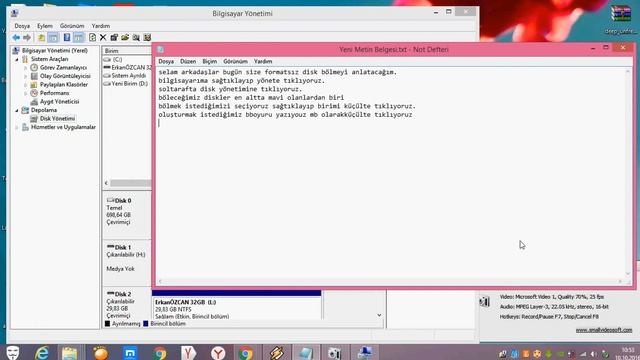The image size is (640, 360).
Task: Click the last settings icon in the toolbar
Action: (x=147, y=38)
